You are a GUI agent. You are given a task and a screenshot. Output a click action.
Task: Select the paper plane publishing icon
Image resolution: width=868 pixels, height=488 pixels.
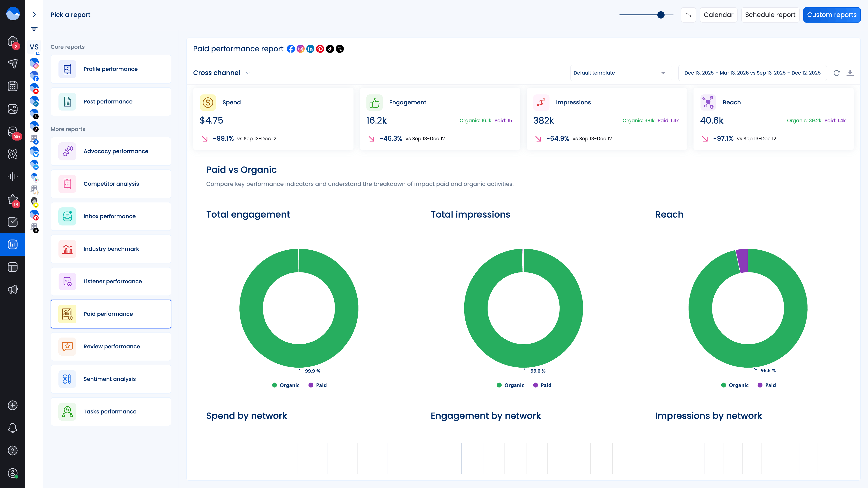(12, 64)
